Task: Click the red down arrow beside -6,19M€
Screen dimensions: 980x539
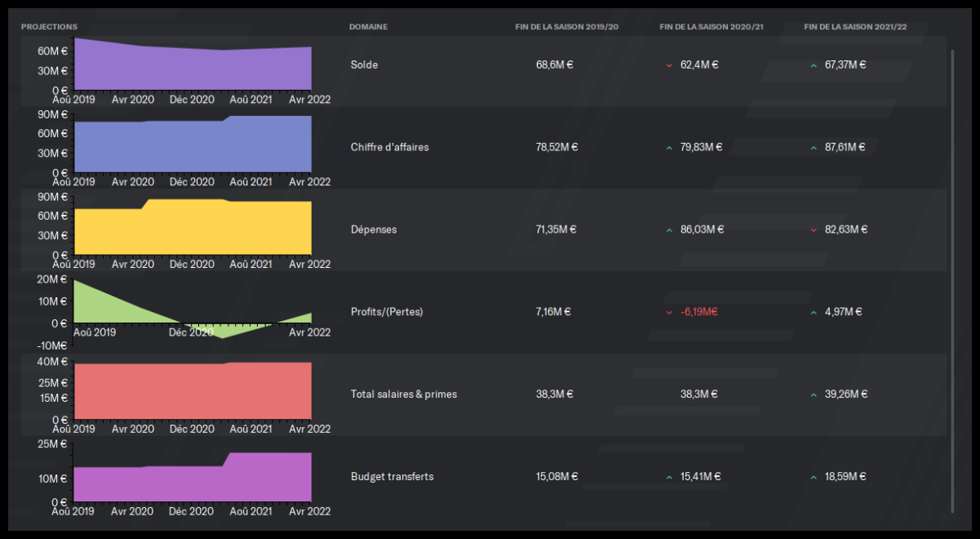Action: 669,313
